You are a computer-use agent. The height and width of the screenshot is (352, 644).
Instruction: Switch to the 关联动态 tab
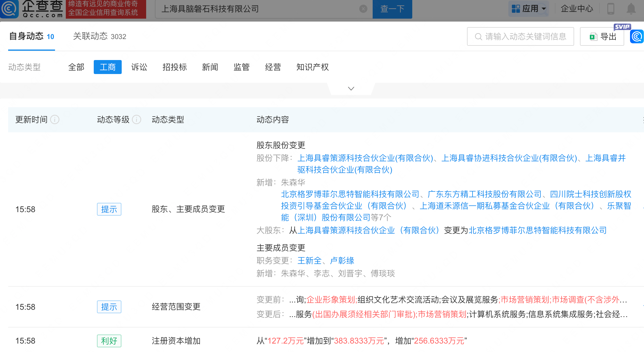[99, 36]
